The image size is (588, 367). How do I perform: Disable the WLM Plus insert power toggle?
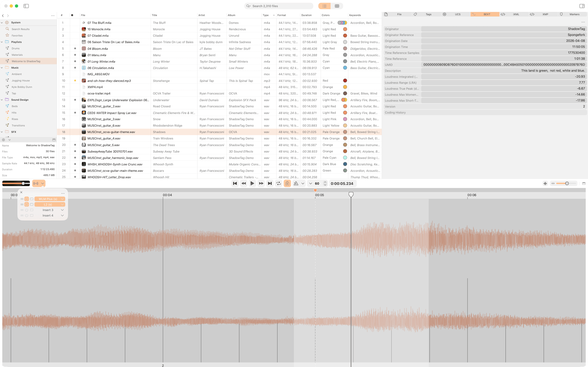(x=27, y=199)
